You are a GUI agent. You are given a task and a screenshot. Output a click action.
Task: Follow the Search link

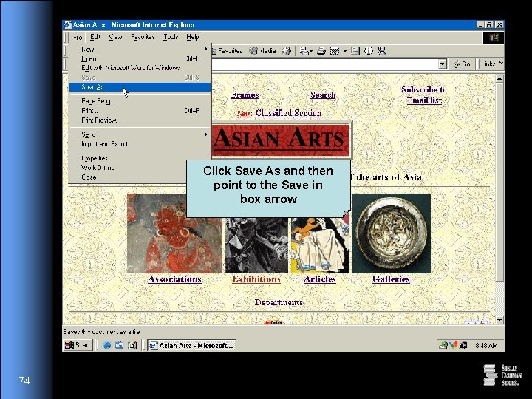(323, 95)
